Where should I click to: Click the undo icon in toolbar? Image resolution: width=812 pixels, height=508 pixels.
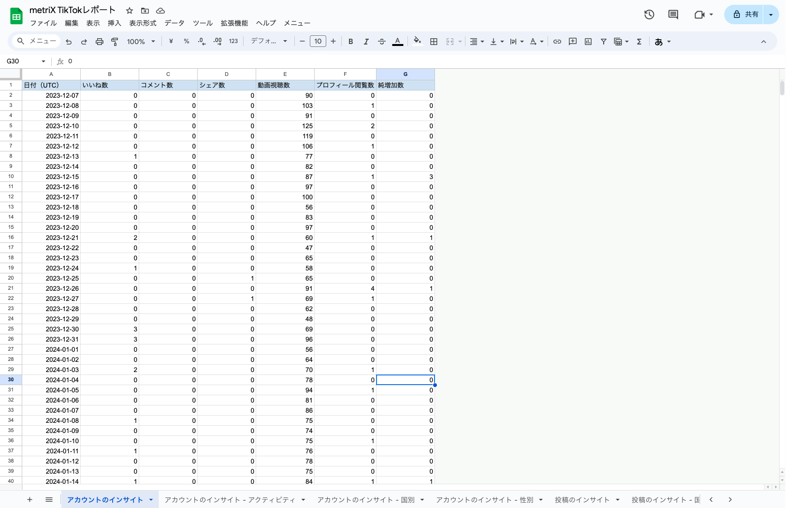coord(69,42)
